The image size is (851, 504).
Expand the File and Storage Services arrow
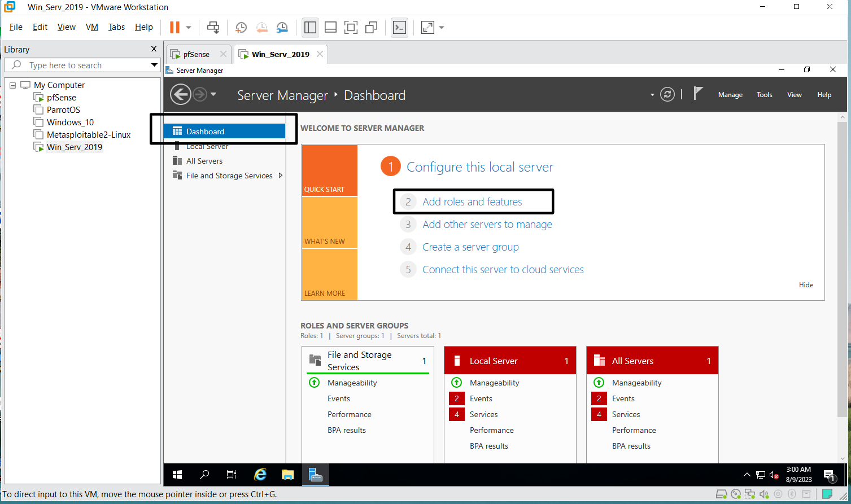point(281,176)
